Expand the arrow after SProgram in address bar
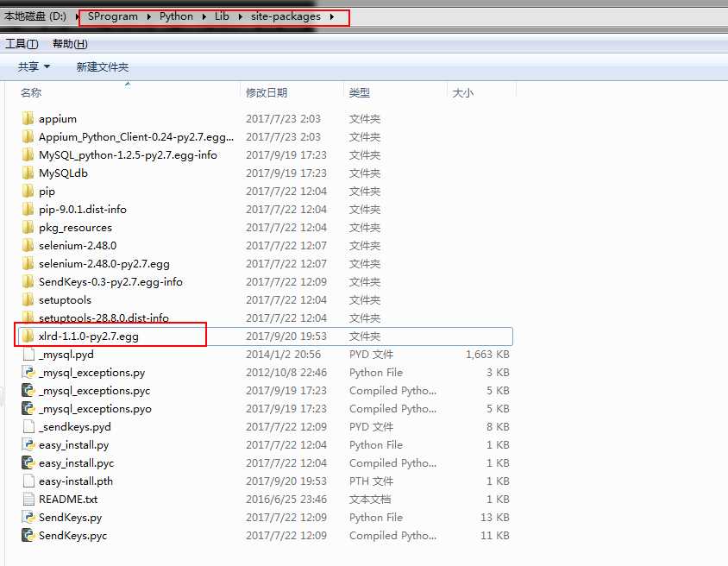Screen dimensions: 728x566 148,16
